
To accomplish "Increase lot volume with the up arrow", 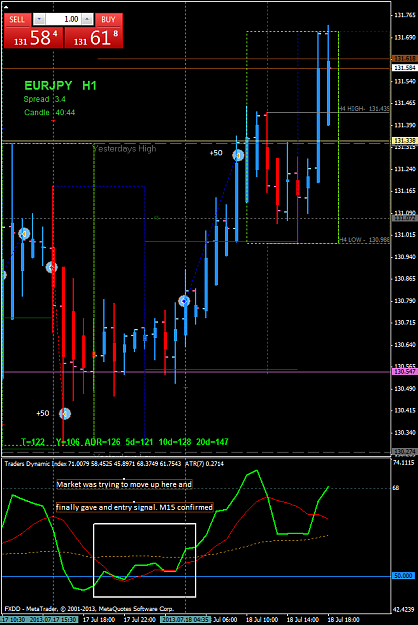I will [x=88, y=19].
